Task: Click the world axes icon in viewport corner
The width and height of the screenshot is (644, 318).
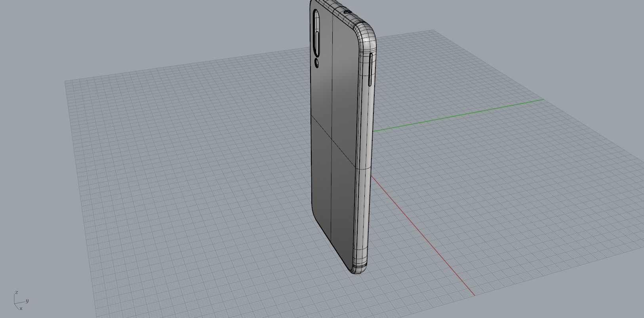Action: (21, 301)
